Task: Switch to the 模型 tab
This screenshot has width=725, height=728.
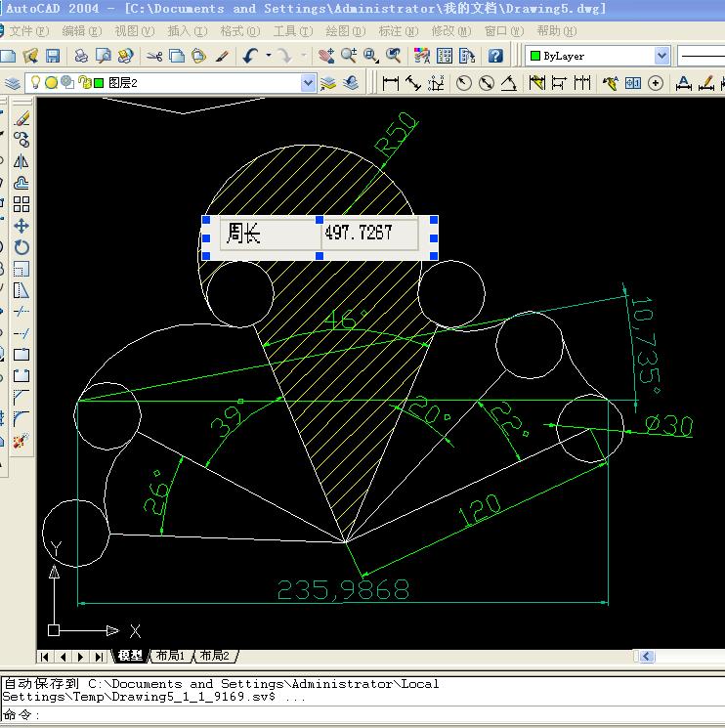Action: coord(130,656)
